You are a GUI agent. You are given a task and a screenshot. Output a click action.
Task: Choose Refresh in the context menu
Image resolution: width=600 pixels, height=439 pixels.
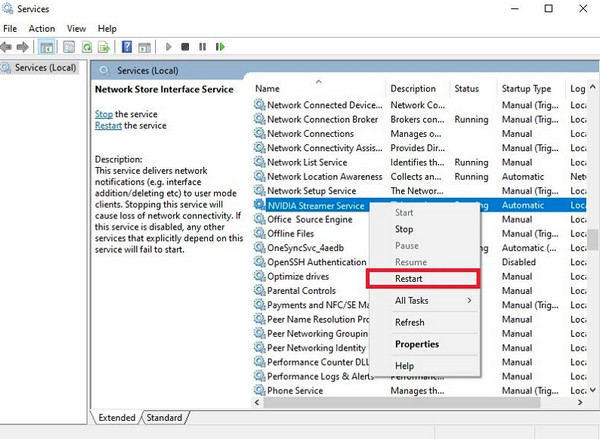(424, 322)
